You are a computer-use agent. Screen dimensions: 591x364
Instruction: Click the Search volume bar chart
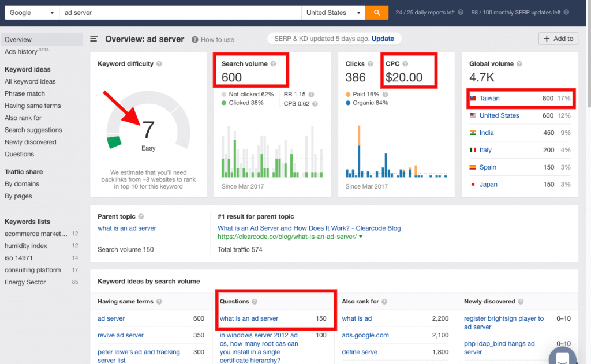pyautogui.click(x=272, y=152)
